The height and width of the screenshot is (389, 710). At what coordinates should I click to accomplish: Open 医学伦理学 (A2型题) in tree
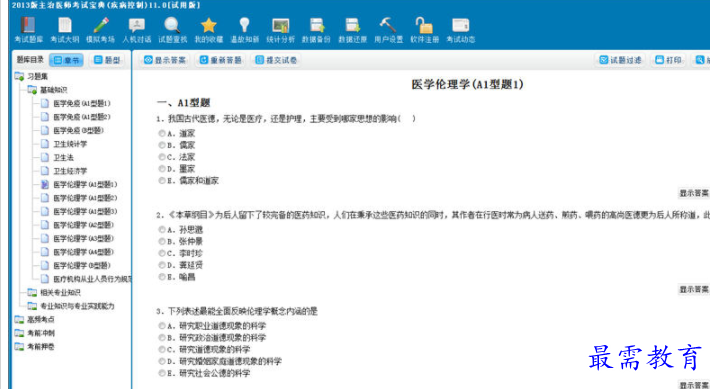[77, 225]
